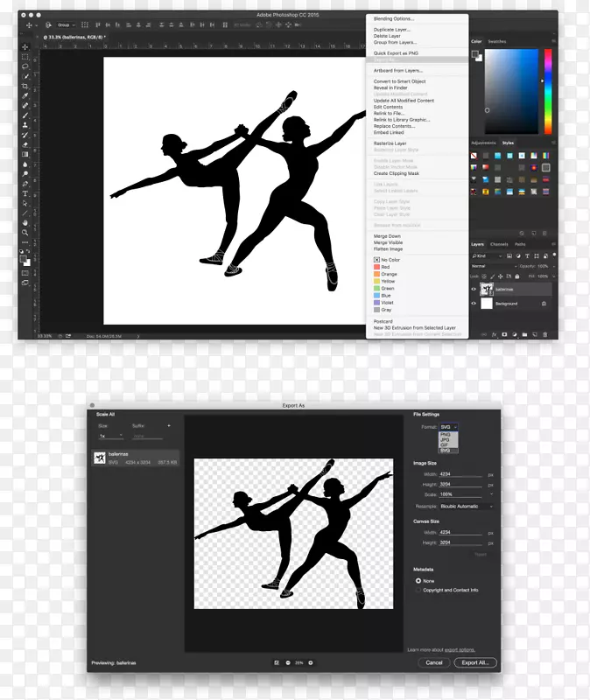The image size is (590, 700).
Task: Choose Convert to Smart Object
Action: [399, 81]
